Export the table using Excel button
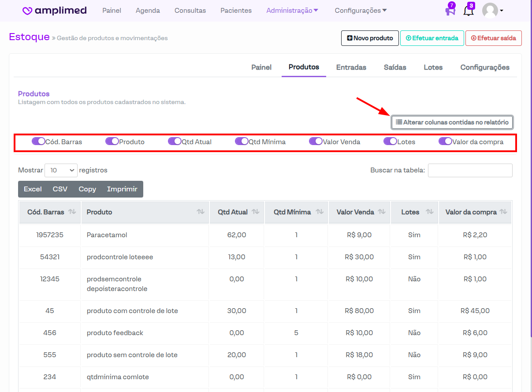The height and width of the screenshot is (392, 532). pyautogui.click(x=33, y=189)
